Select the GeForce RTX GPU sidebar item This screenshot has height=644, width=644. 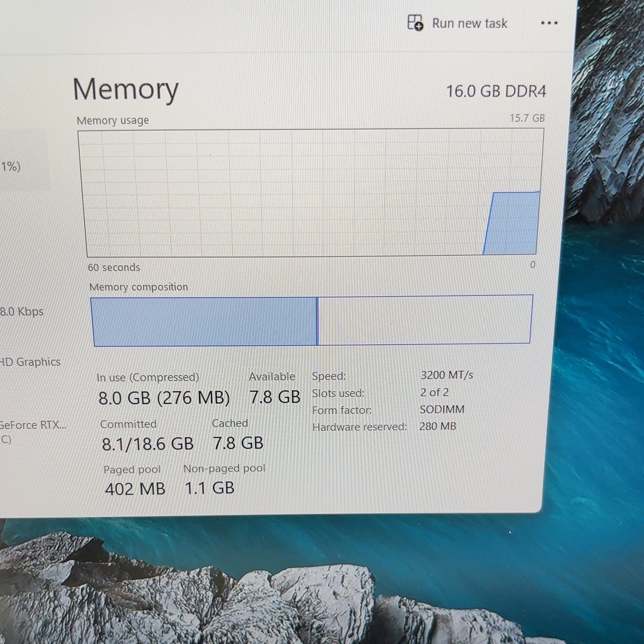32,432
